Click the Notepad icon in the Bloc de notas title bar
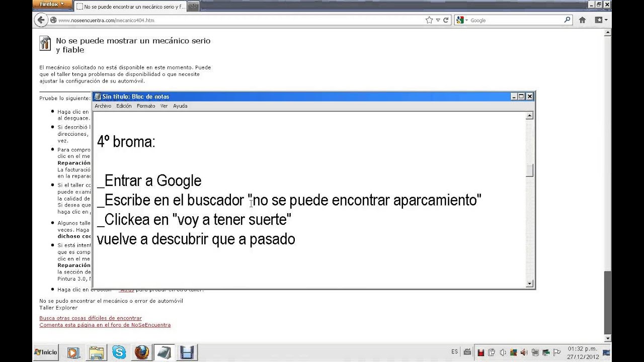 tap(98, 97)
